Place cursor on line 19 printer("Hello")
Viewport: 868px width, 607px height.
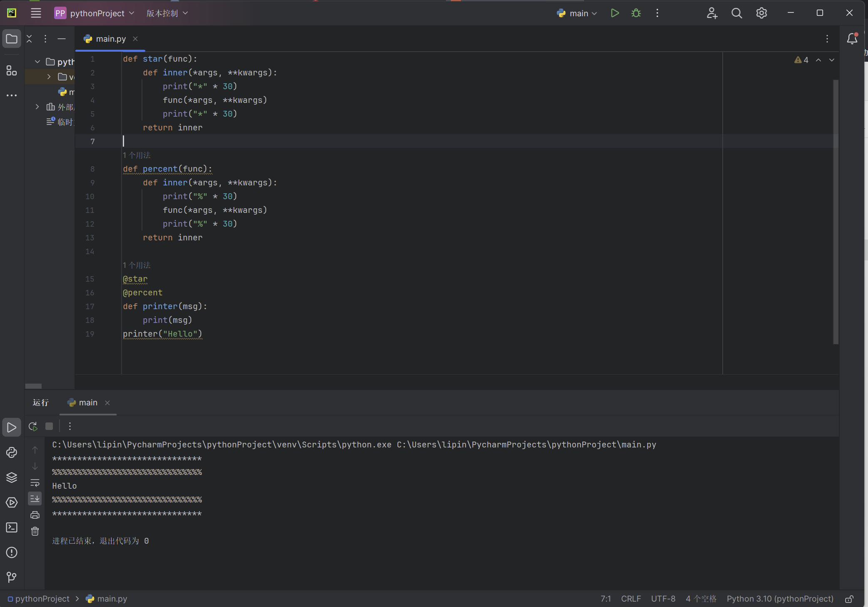(162, 334)
